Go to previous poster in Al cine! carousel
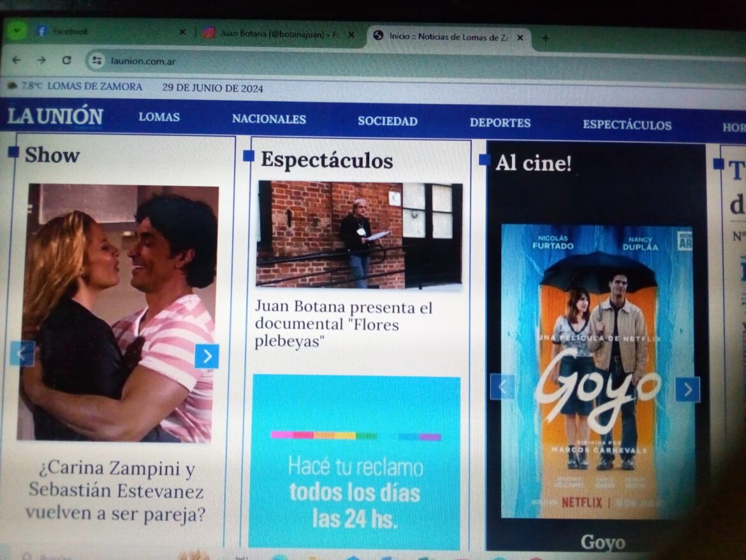Screen dimensions: 746x560 [x=502, y=387]
